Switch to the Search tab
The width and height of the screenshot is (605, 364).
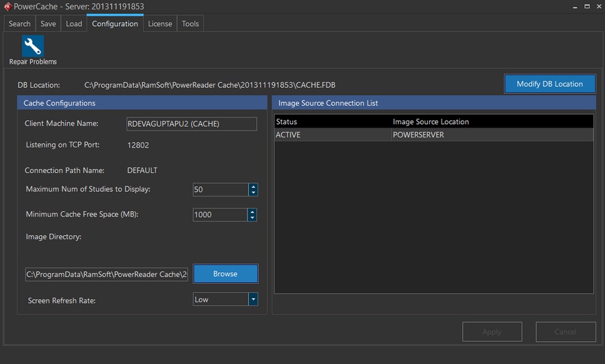(x=19, y=23)
